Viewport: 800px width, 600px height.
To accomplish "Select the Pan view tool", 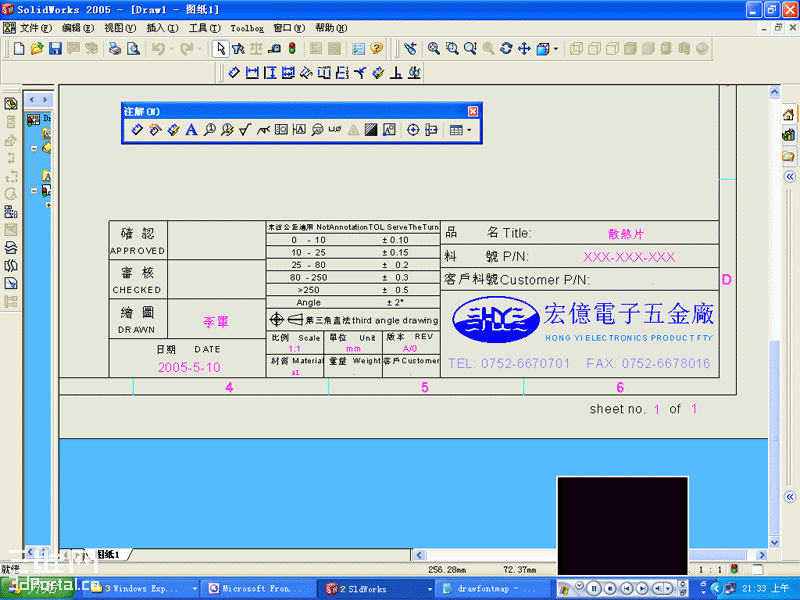I will point(524,48).
